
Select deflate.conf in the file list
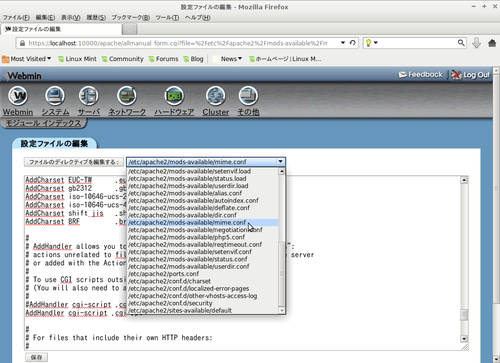tap(203, 208)
